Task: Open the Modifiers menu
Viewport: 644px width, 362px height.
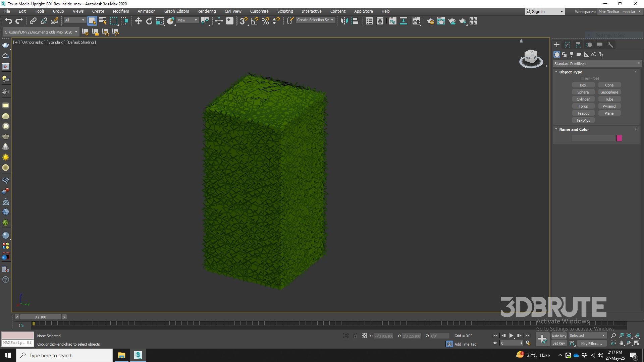Action: (x=121, y=11)
